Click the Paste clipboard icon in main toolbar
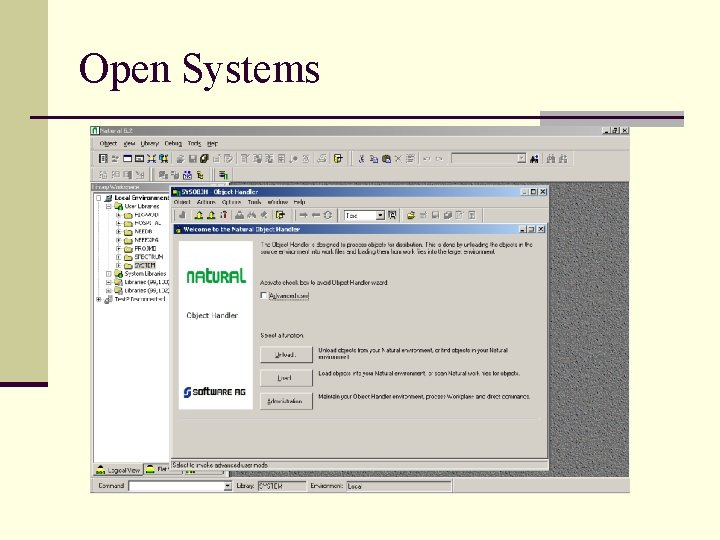Viewport: 720px width, 540px height. coord(386,159)
